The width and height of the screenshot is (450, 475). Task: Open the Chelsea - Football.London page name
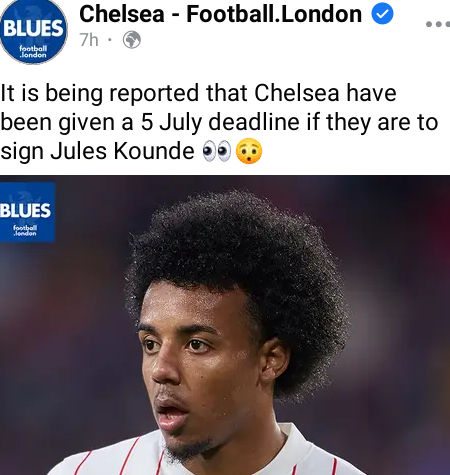point(220,14)
